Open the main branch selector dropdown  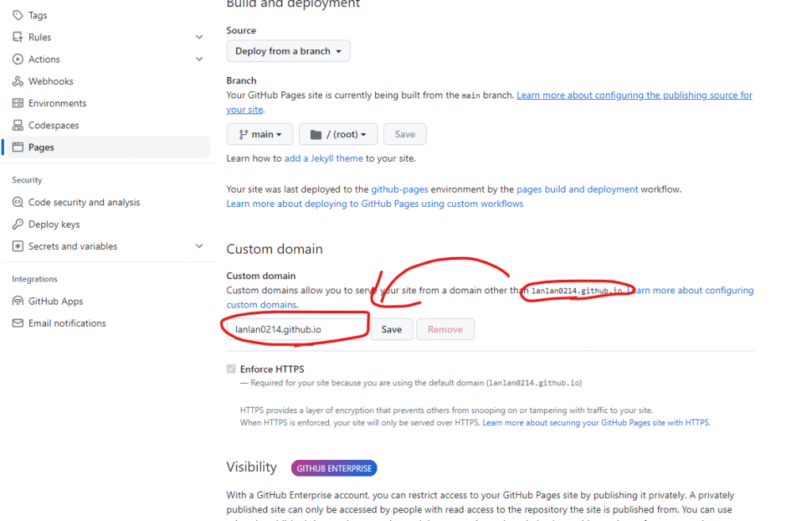(260, 134)
